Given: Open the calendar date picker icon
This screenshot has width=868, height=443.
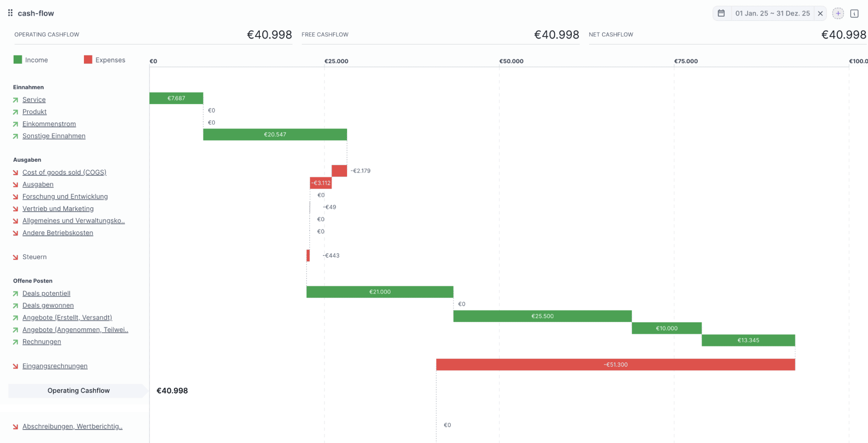Looking at the screenshot, I should [721, 13].
